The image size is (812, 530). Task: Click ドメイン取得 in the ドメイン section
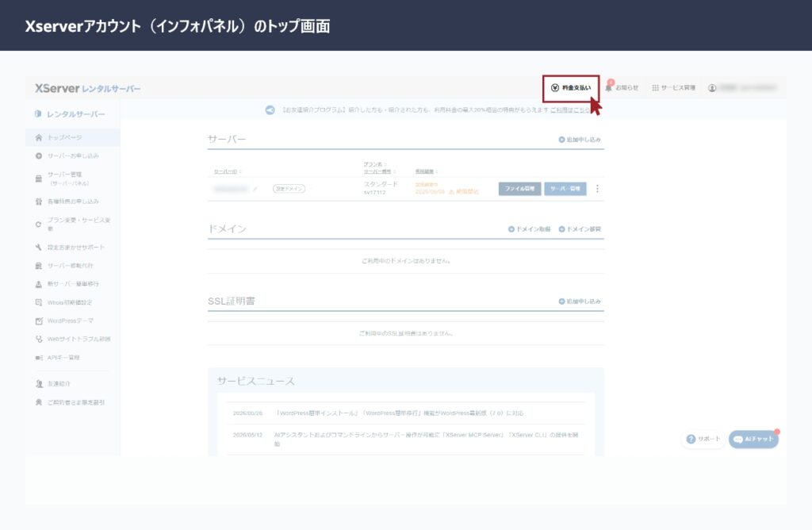[529, 229]
